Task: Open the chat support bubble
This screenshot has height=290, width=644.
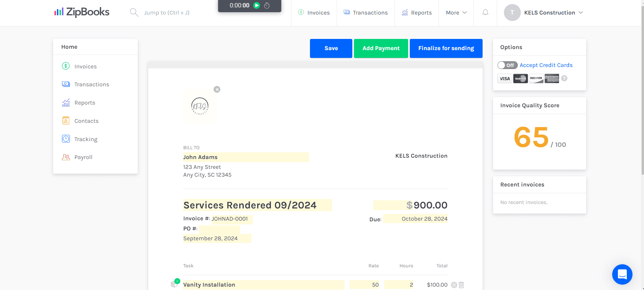Action: pyautogui.click(x=622, y=274)
